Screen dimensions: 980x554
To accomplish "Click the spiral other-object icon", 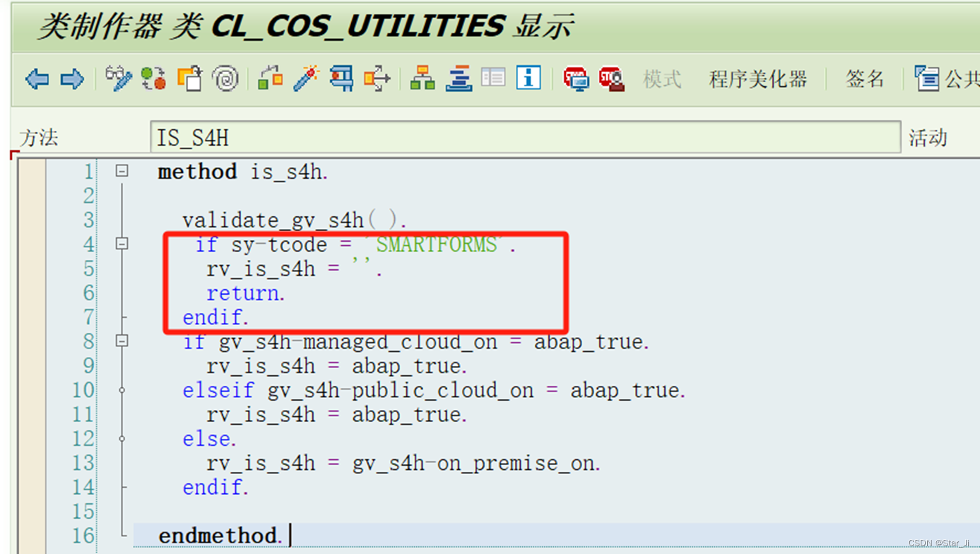I will coord(226,78).
